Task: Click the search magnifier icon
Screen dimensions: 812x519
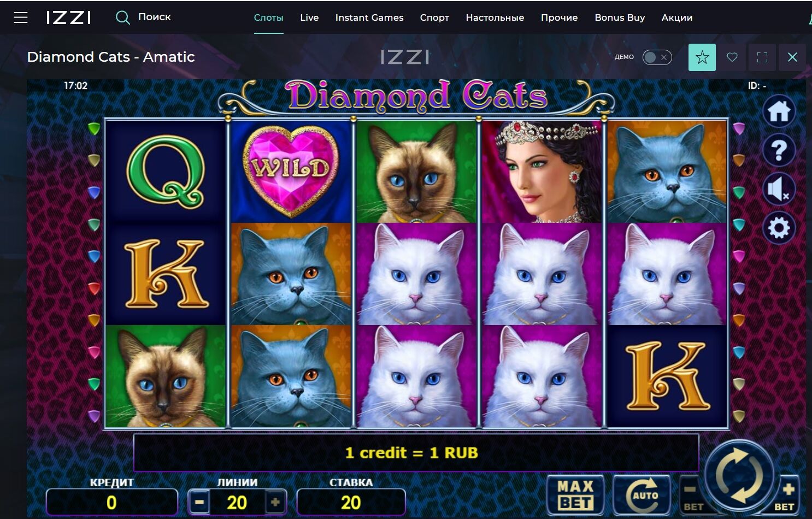Action: pyautogui.click(x=123, y=17)
